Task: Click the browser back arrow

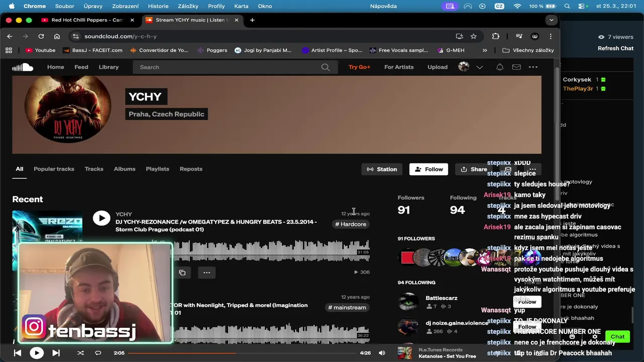Action: (x=10, y=36)
